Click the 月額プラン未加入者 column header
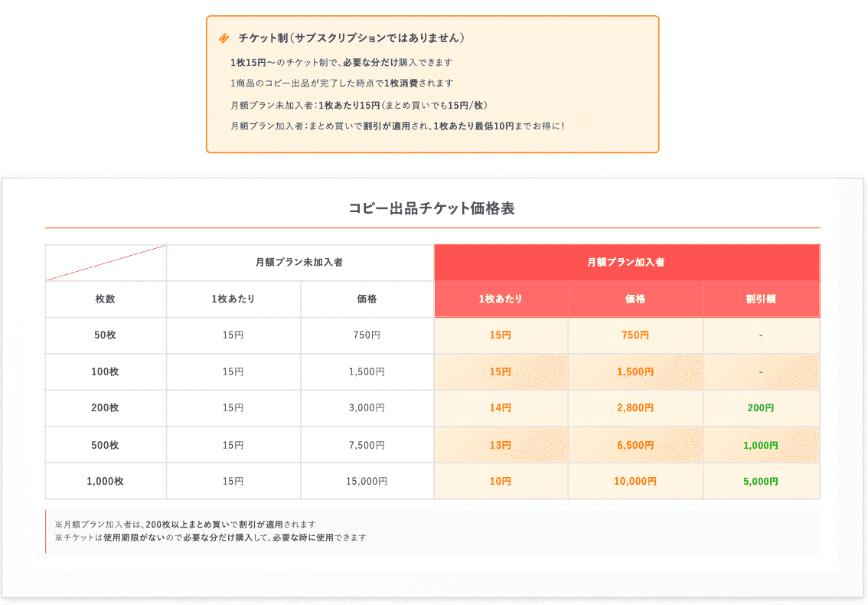The image size is (868, 605). pyautogui.click(x=300, y=262)
